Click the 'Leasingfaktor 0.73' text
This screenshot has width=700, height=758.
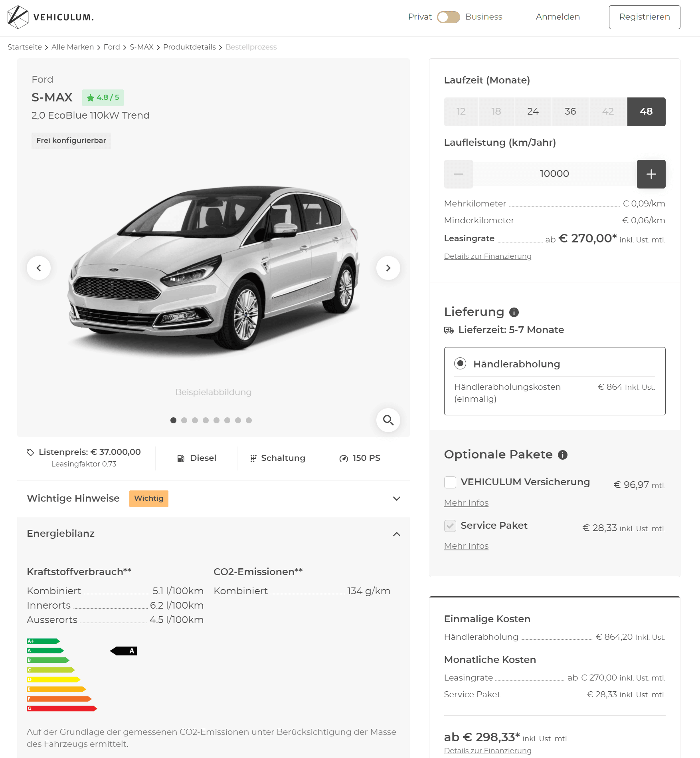84,464
